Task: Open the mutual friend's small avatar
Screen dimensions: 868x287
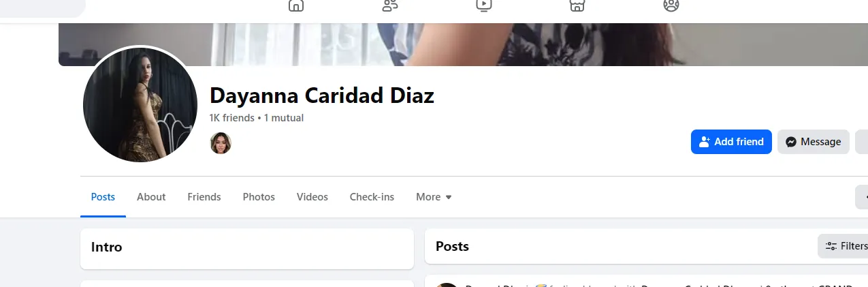Action: [x=221, y=143]
